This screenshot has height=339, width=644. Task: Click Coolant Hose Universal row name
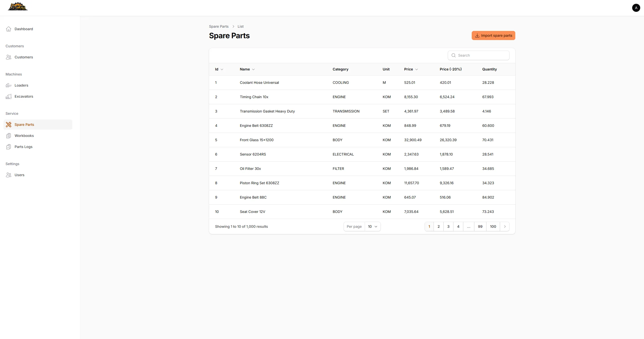(259, 83)
